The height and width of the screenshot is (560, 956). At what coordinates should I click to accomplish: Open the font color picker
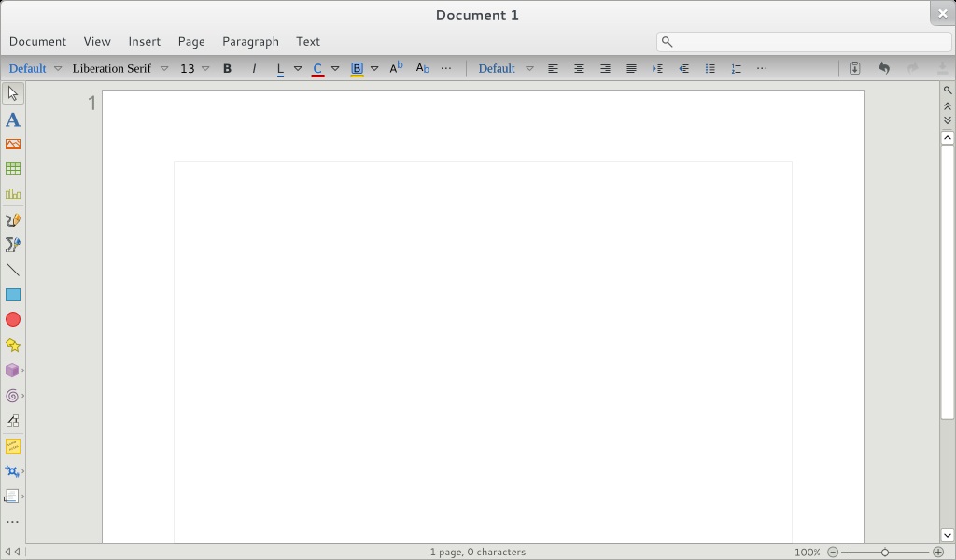(316, 68)
